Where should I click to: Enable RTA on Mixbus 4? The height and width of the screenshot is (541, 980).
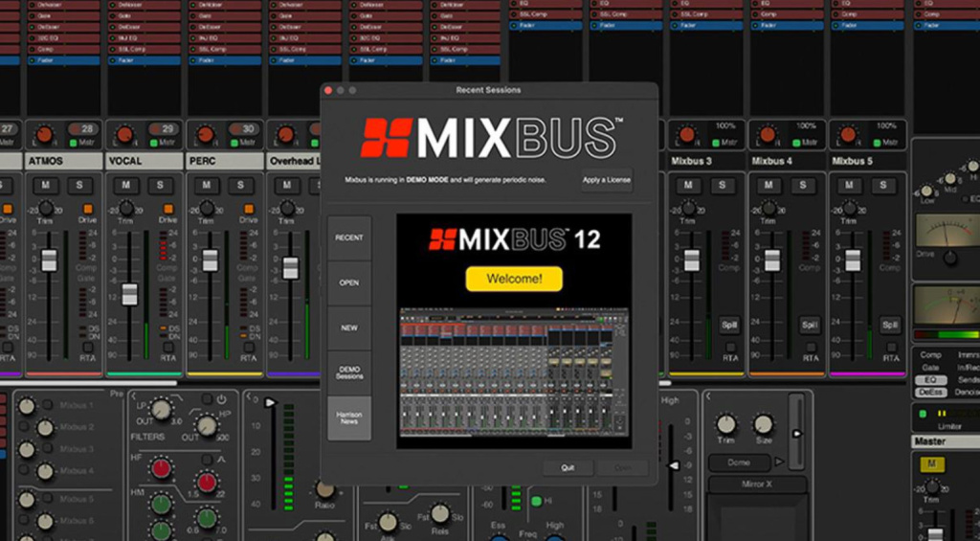point(811,348)
